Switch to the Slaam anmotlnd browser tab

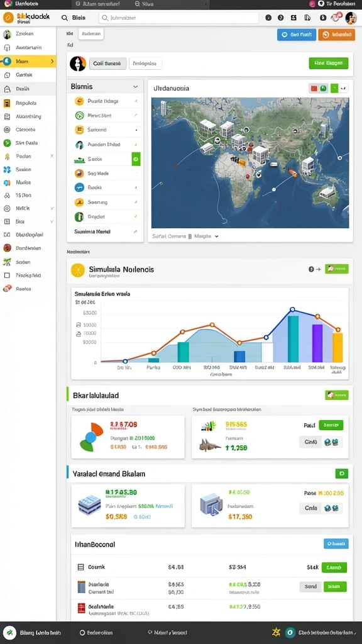pos(99,4)
